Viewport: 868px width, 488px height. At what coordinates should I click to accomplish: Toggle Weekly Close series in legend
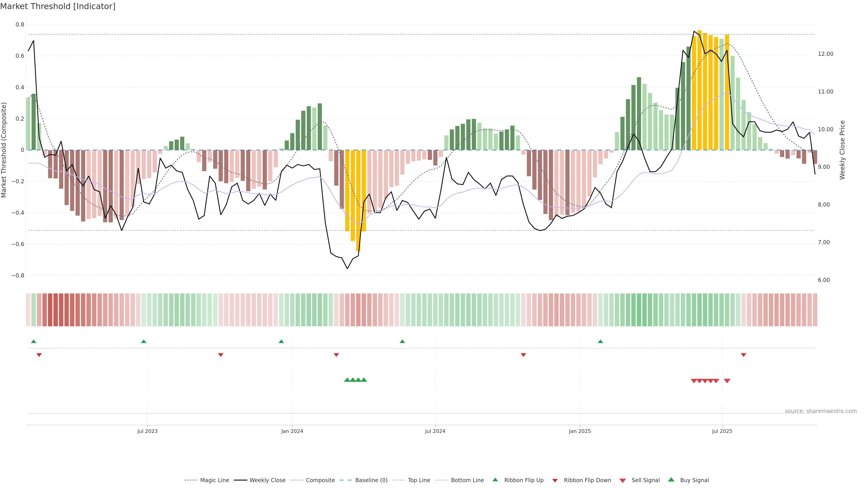click(x=267, y=480)
